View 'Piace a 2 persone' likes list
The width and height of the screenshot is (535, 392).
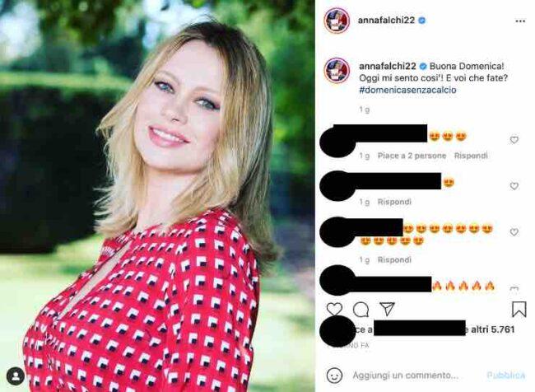click(x=412, y=156)
